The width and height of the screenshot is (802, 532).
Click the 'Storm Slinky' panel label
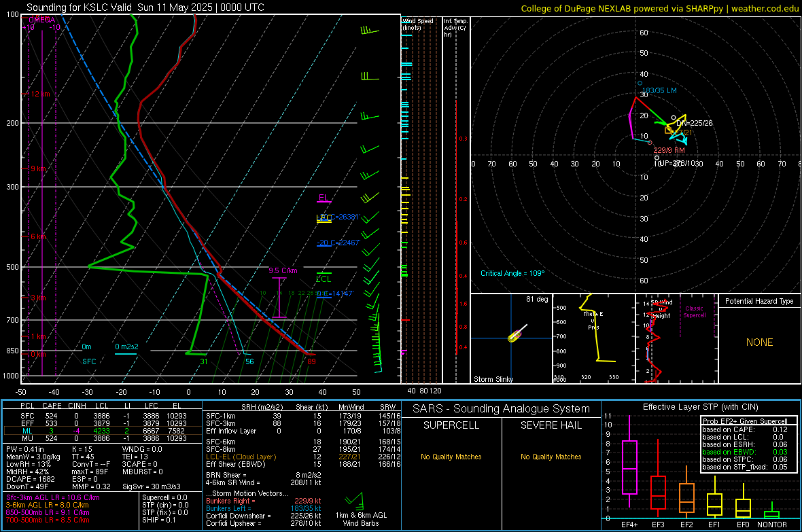pyautogui.click(x=493, y=379)
